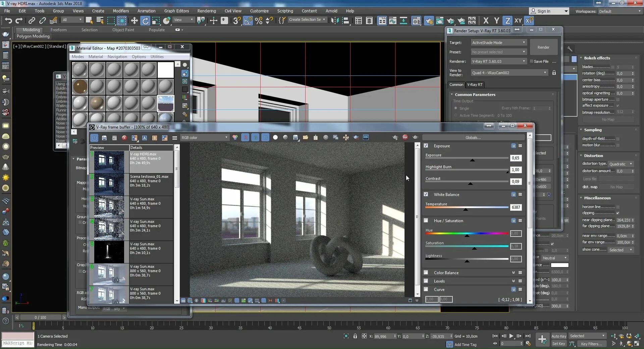Enable the Hue / Saturation checkbox
This screenshot has width=644, height=349.
pyautogui.click(x=426, y=220)
